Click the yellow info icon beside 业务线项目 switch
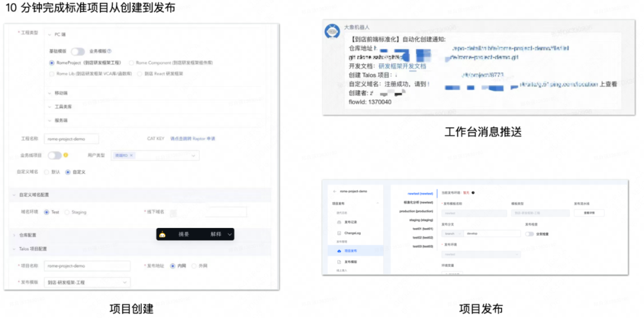 pos(66,155)
